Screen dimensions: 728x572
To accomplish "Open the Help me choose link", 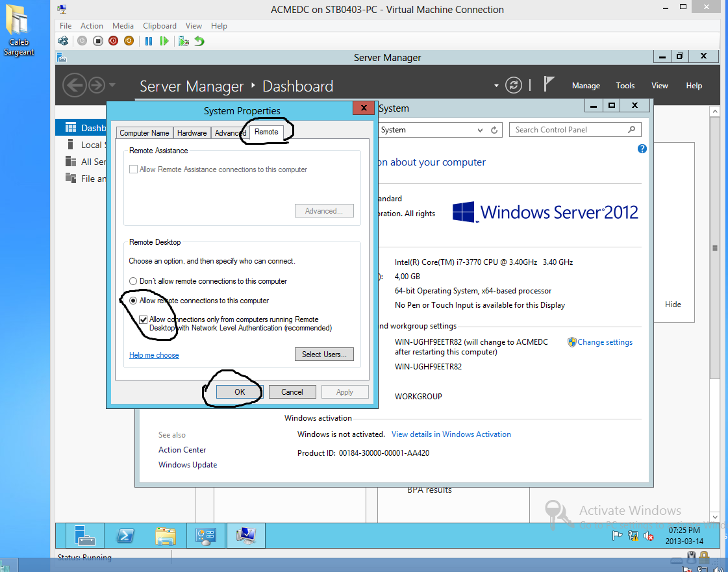I will point(154,355).
